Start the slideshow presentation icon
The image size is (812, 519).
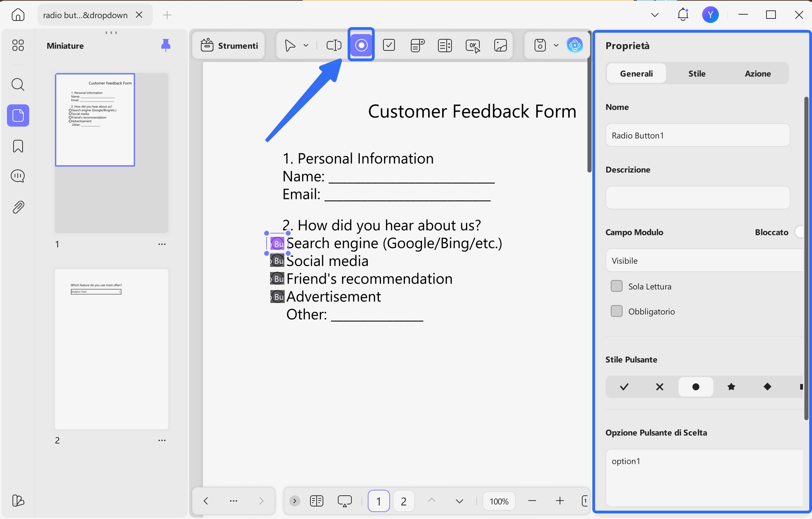(344, 501)
